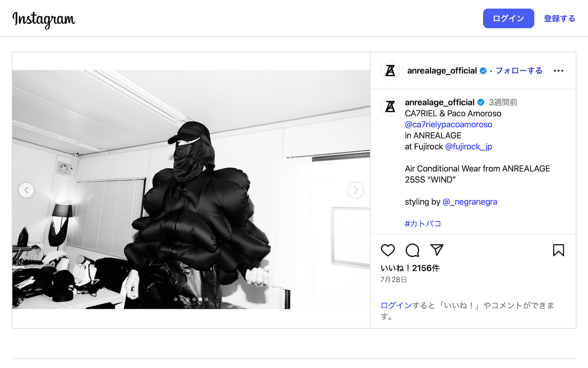Viewport: 588px width, 368px height.
Task: Open the #カトパコ hashtag
Action: coord(423,224)
